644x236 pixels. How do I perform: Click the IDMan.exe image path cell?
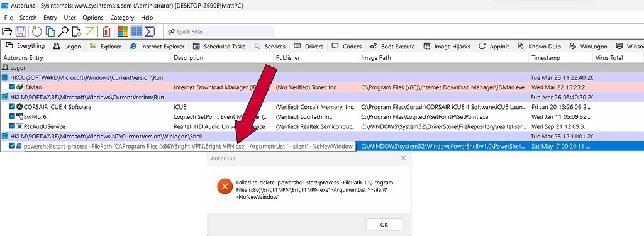(443, 87)
